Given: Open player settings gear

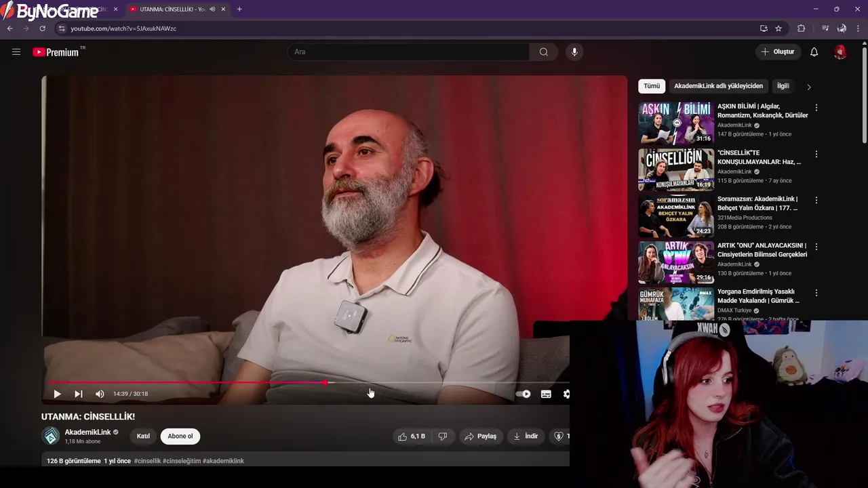Looking at the screenshot, I should coord(566,394).
